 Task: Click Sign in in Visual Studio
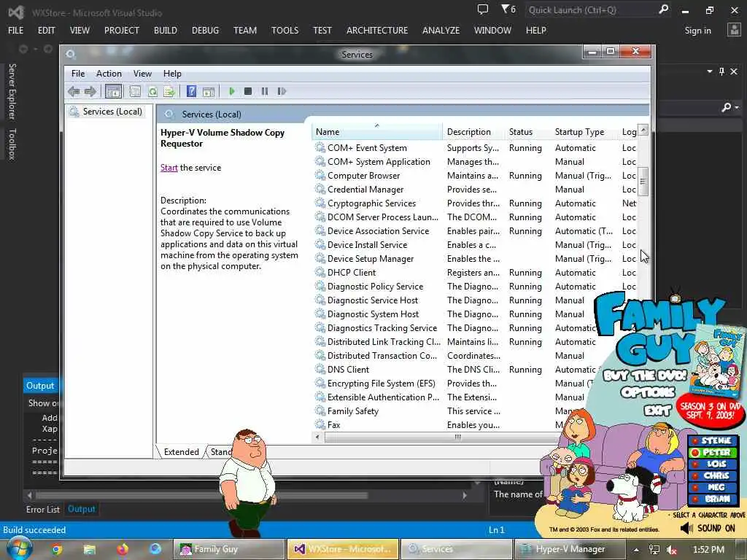coord(697,31)
